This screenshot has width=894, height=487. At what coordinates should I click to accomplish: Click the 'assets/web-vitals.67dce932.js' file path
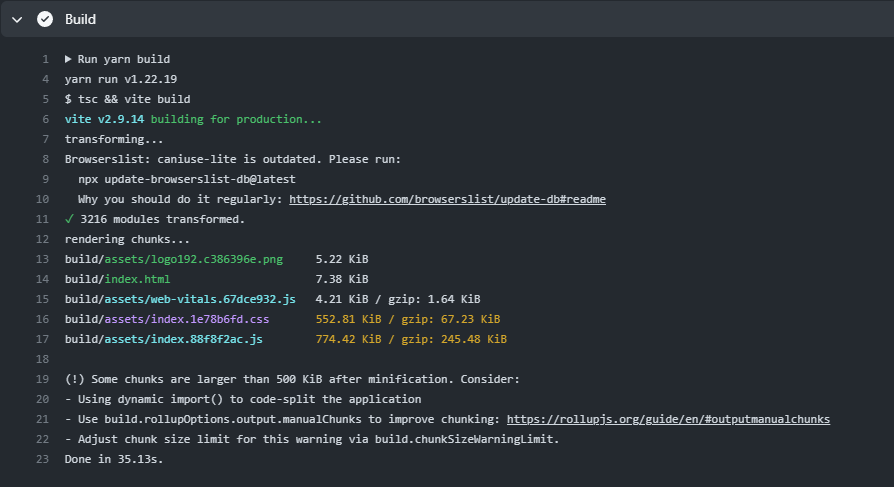tap(200, 299)
